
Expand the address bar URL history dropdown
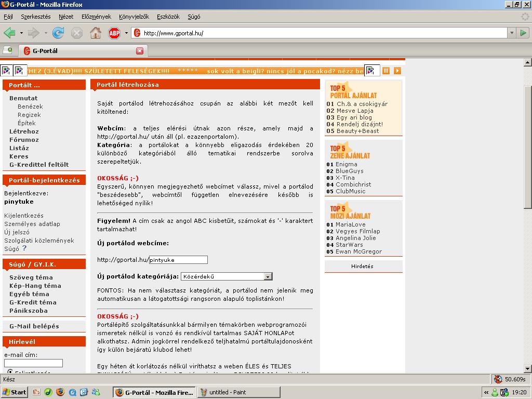511,33
